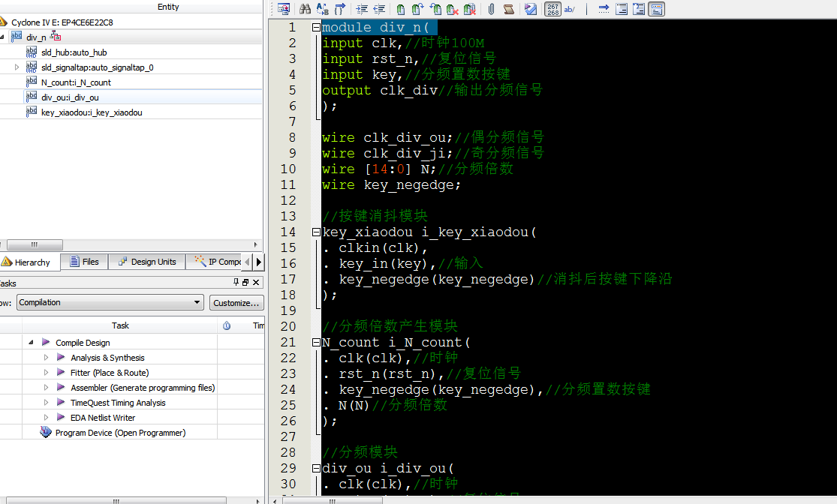Screen dimensions: 837x504
Task: Click the clear all bookmarks icon
Action: (470, 9)
